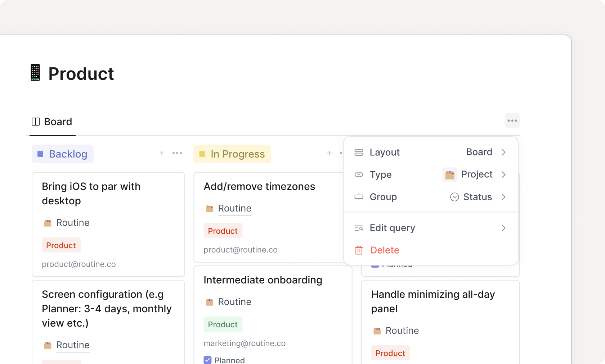
Task: Click the Board value in Layout row
Action: coord(479,152)
